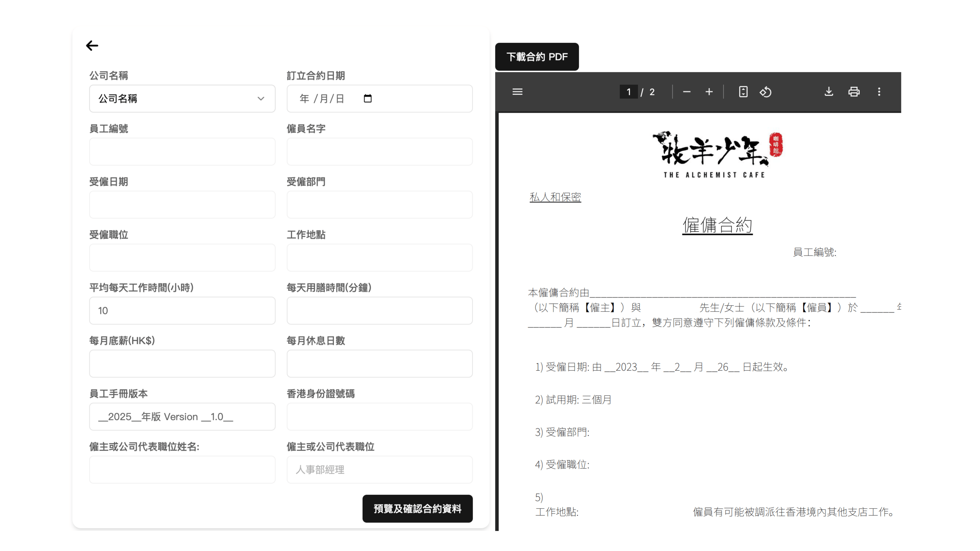The image size is (980, 551).
Task: Click the 工作地點 input field
Action: (x=380, y=257)
